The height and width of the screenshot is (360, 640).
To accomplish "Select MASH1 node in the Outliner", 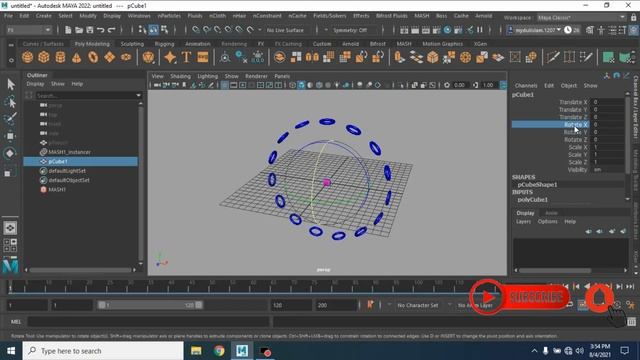I will 57,189.
